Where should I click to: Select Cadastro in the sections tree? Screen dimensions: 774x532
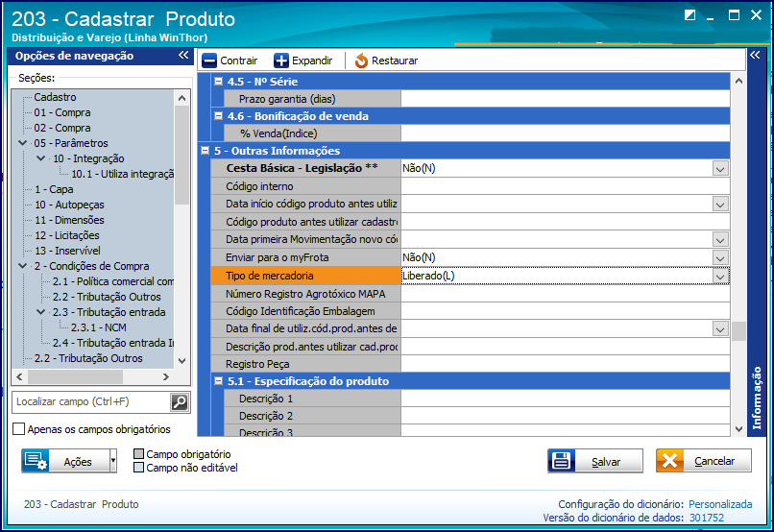coord(55,97)
